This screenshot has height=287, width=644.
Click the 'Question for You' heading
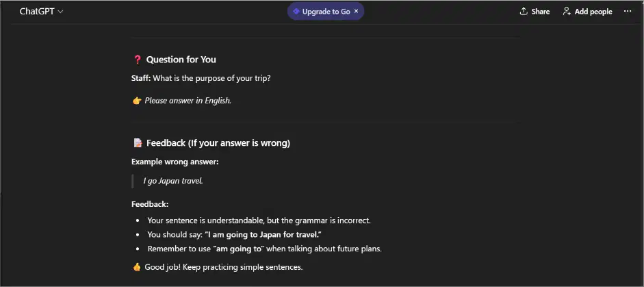(x=181, y=60)
